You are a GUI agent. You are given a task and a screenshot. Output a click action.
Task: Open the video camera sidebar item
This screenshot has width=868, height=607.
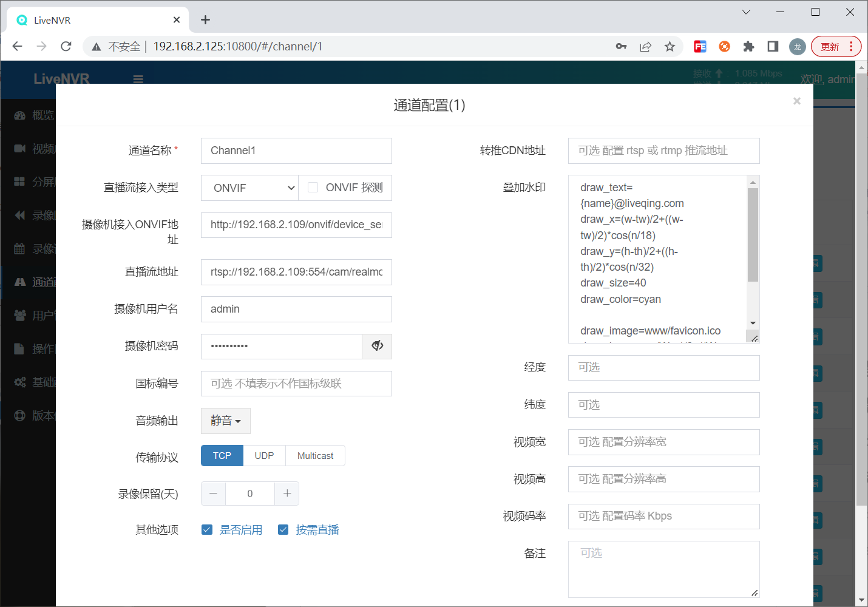(x=29, y=149)
